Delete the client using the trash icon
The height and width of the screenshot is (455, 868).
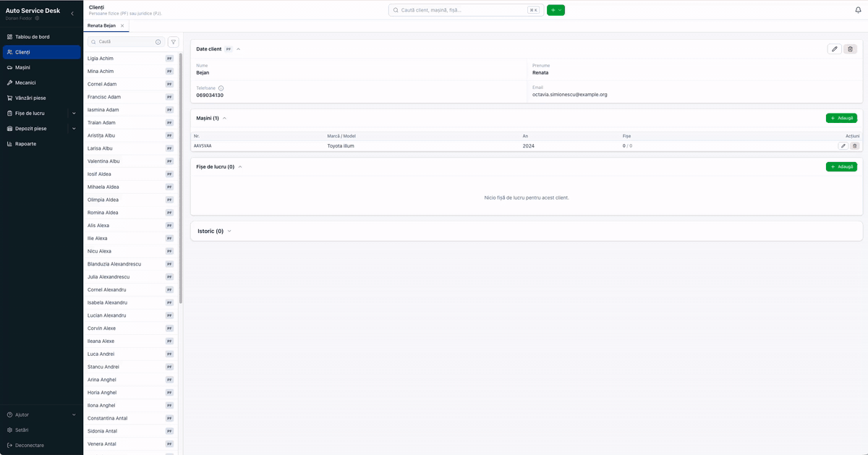tap(851, 49)
